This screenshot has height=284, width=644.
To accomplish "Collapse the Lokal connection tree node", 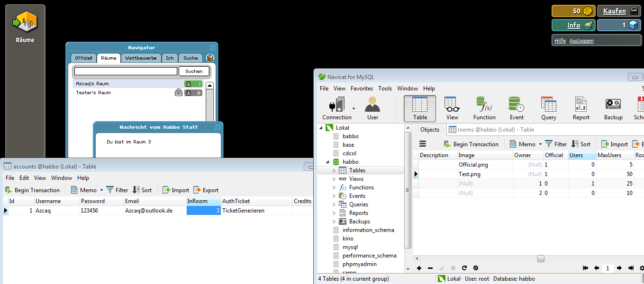I will [x=321, y=128].
